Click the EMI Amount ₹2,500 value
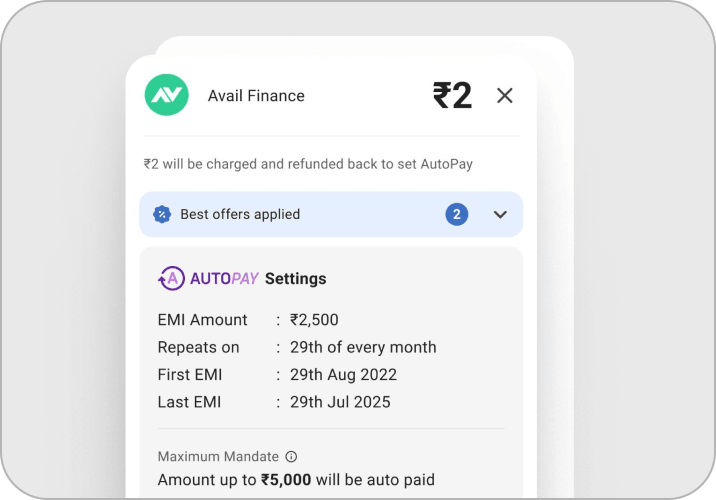This screenshot has width=716, height=500. [x=314, y=320]
